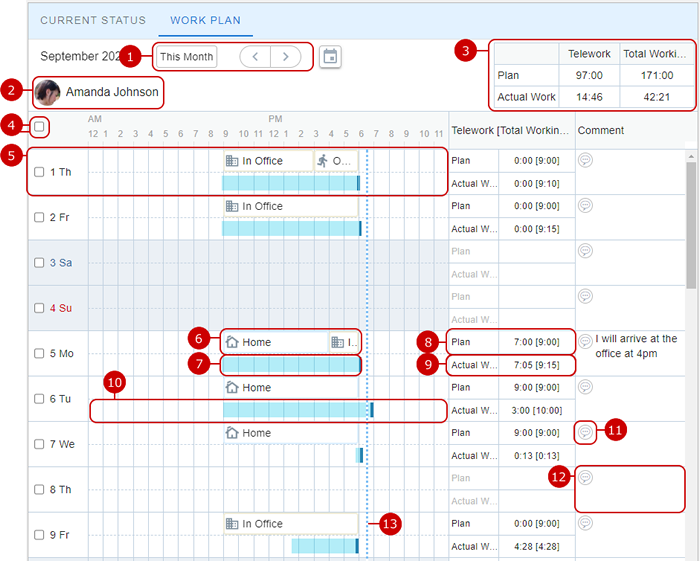Open comment bubble for 1 Th
This screenshot has height=561, width=700.
[585, 160]
